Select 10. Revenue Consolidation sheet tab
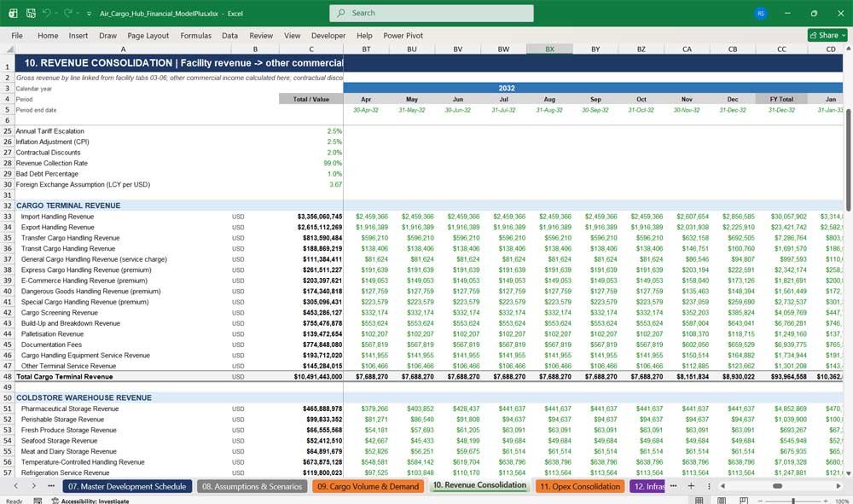Image resolution: width=853 pixels, height=504 pixels. click(x=479, y=485)
